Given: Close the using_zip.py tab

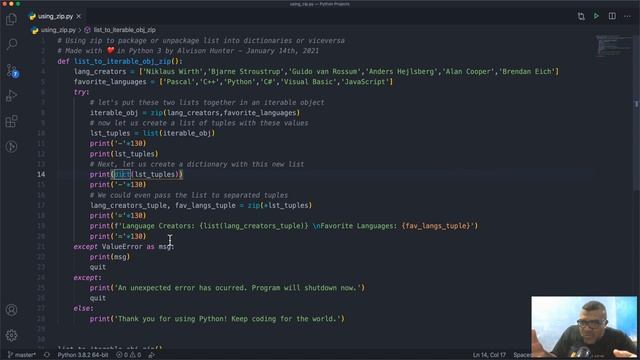Looking at the screenshot, I should pos(78,16).
